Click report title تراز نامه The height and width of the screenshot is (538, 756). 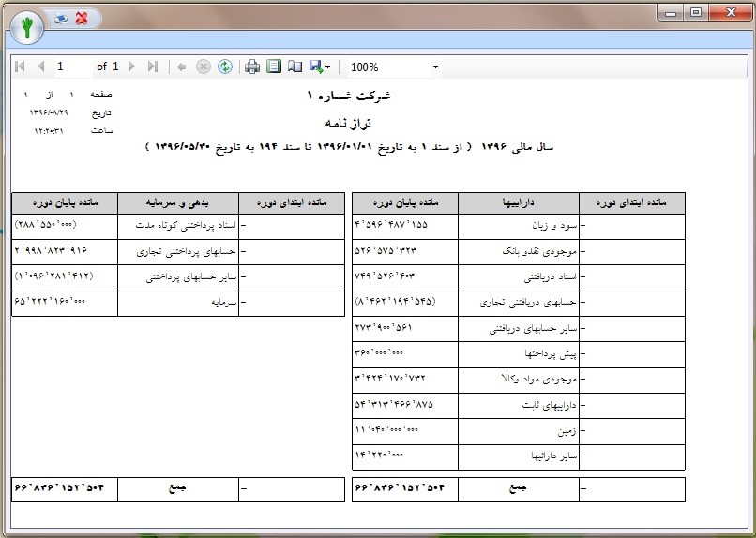[348, 124]
